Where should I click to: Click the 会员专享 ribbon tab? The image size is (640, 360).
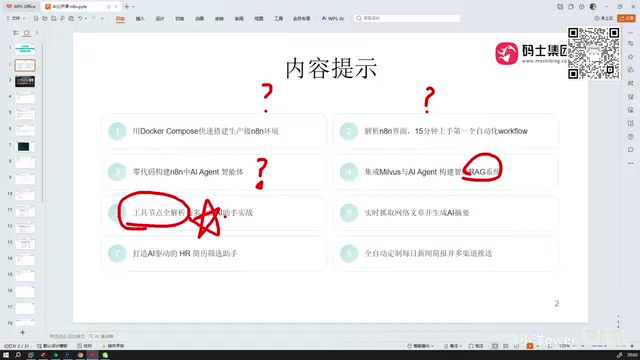302,18
